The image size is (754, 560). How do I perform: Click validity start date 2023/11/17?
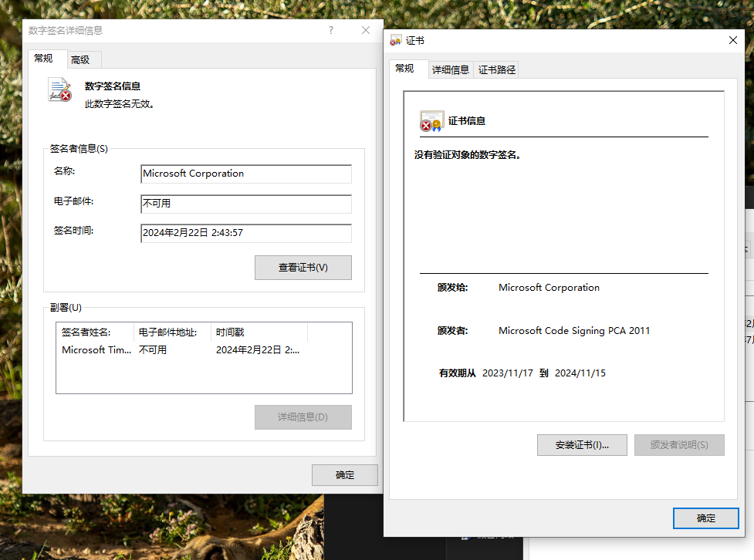click(508, 373)
